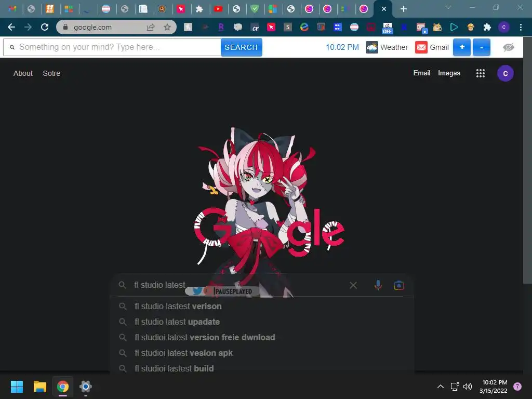Open the red custom cursor extension in the toolbar
532x399 pixels.
(x=271, y=27)
